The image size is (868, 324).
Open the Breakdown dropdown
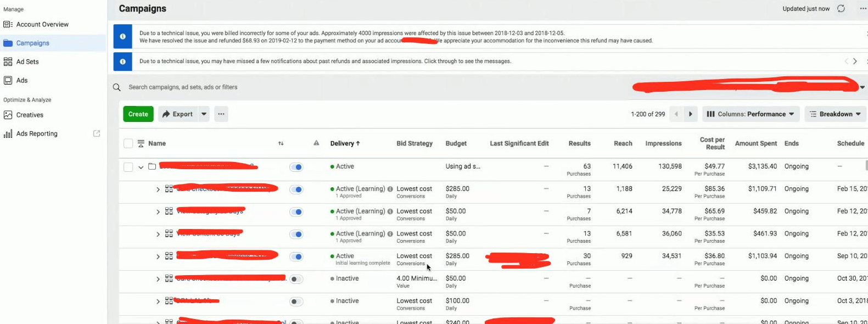835,114
